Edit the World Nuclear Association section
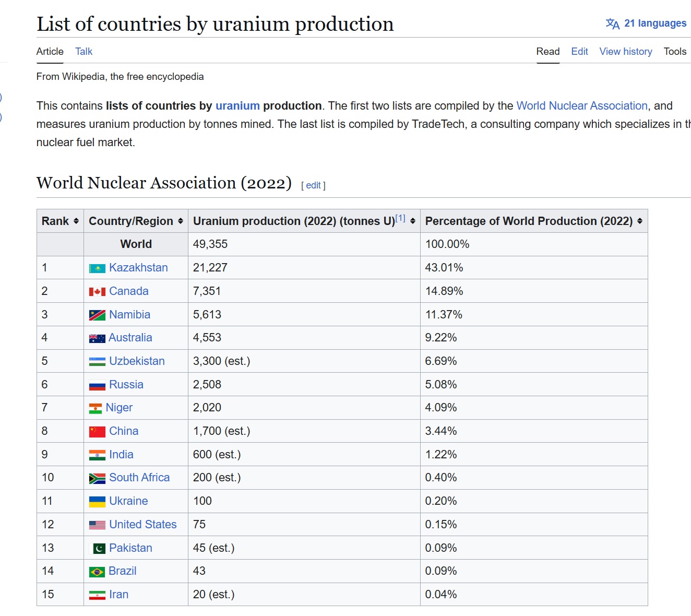Viewport: 691px width, 616px height. click(313, 185)
